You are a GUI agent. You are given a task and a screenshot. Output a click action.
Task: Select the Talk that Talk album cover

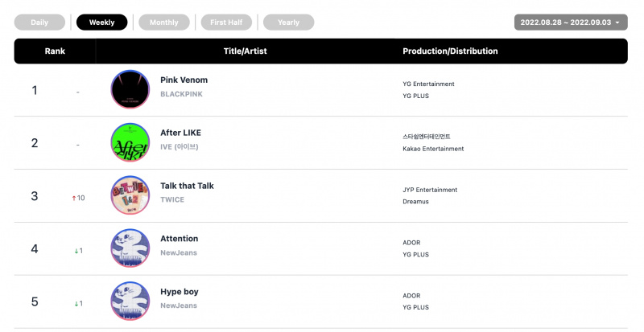pos(130,195)
